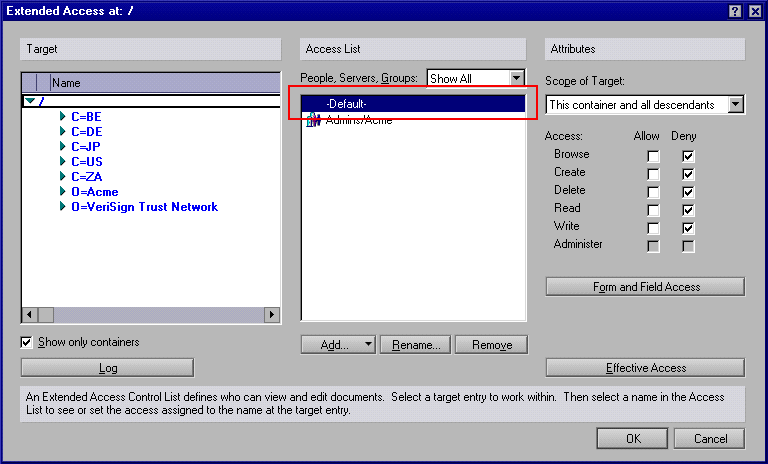Click the help question mark icon
768x464 pixels.
[x=735, y=11]
